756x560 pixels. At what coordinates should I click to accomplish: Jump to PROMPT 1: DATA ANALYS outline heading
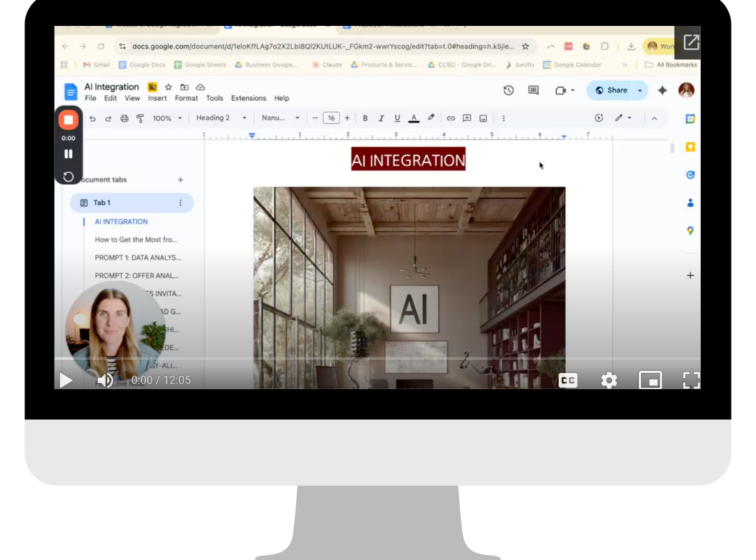[x=138, y=258]
